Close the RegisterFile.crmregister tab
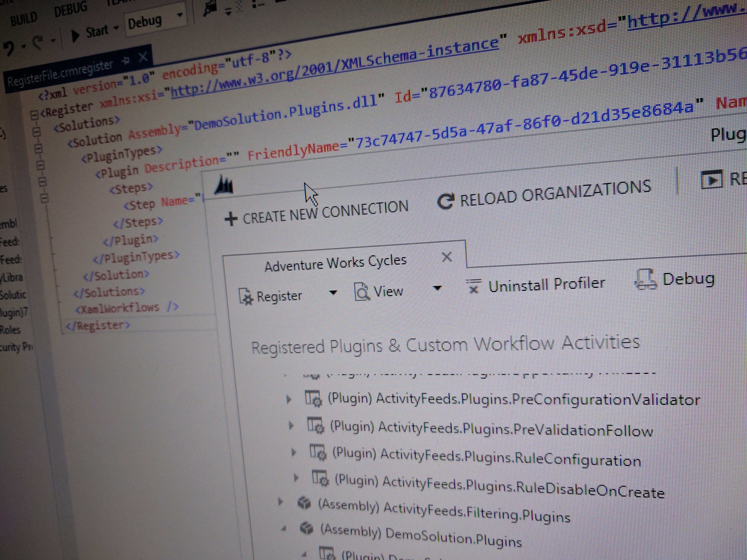 143,57
